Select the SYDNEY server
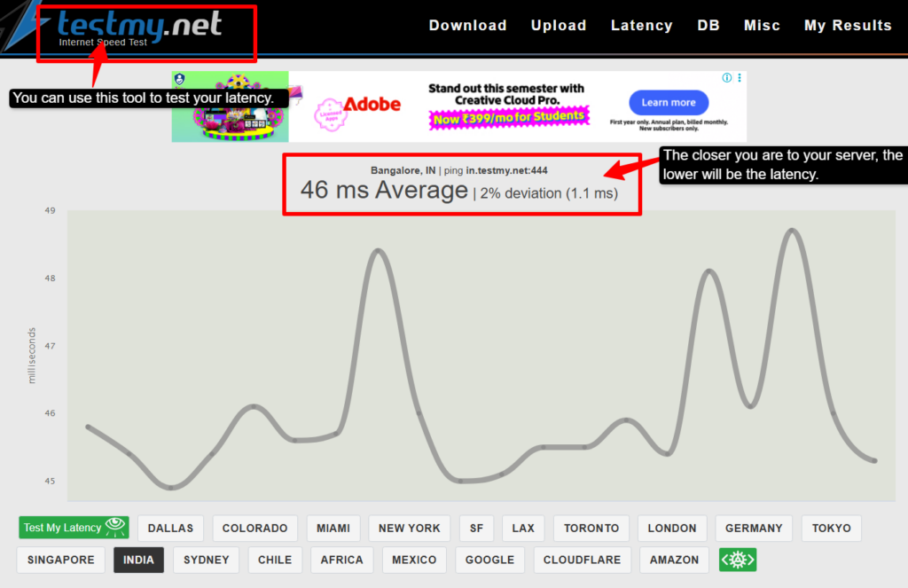Screen dimensions: 908x588 pos(206,561)
